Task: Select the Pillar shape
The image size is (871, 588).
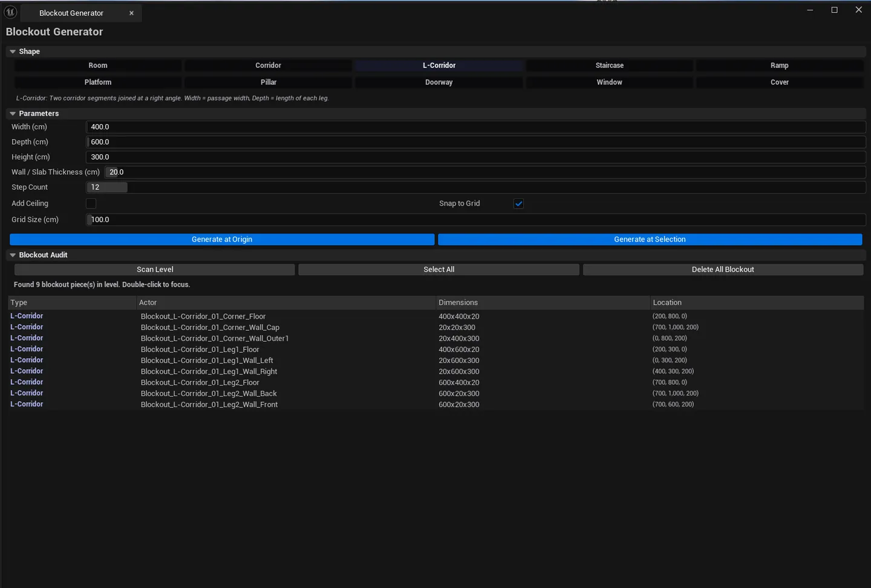Action: coord(269,82)
